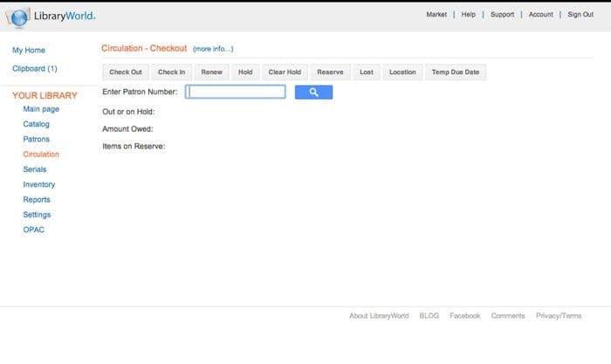Open the OPAC link
Screen dimensions: 611x364
coord(33,230)
